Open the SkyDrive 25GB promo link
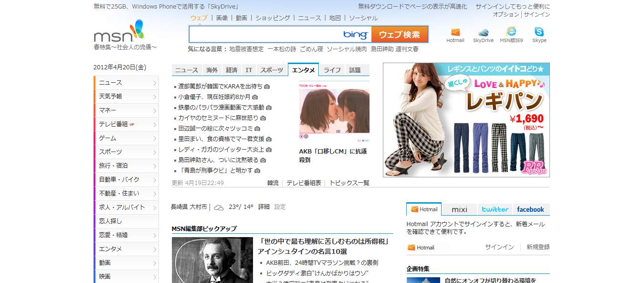The image size is (644, 283). pos(167,6)
